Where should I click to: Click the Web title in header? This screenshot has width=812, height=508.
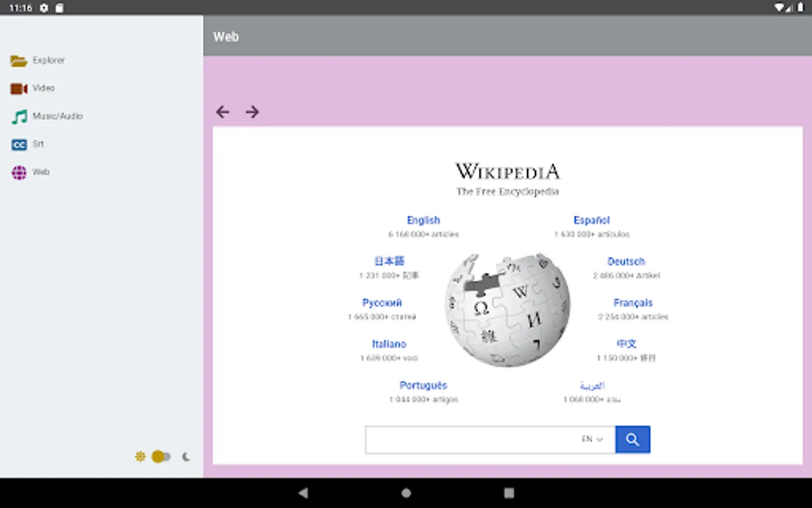[x=226, y=37]
